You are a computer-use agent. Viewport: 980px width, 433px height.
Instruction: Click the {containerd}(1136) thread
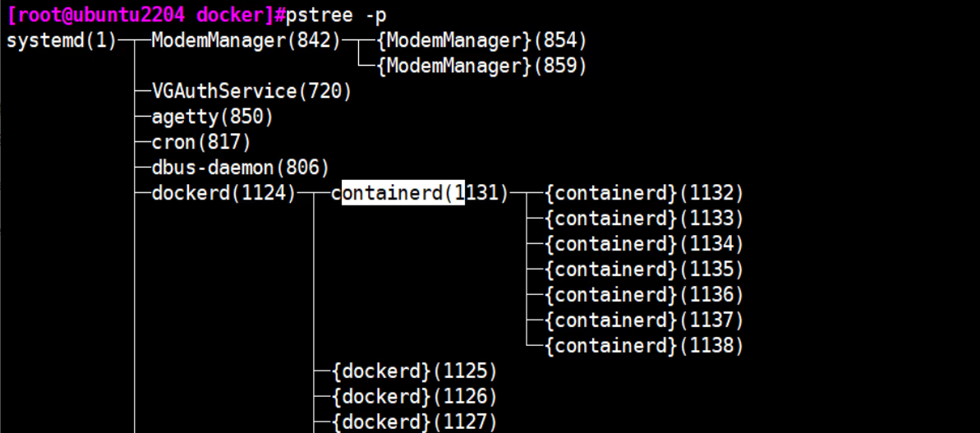[644, 295]
